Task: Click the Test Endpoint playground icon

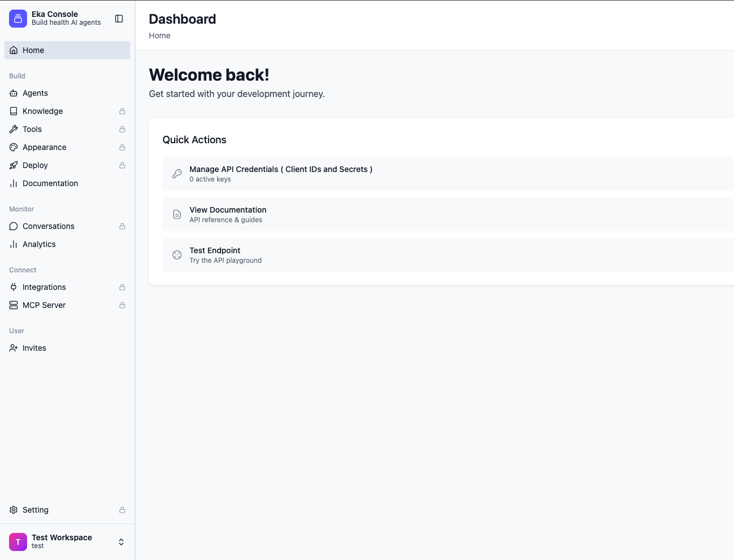Action: [x=177, y=255]
